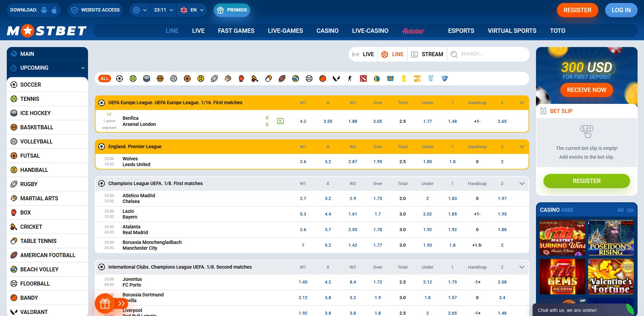Click RECEIVE NOW on the deposit banner
644x316 pixels.
click(587, 90)
